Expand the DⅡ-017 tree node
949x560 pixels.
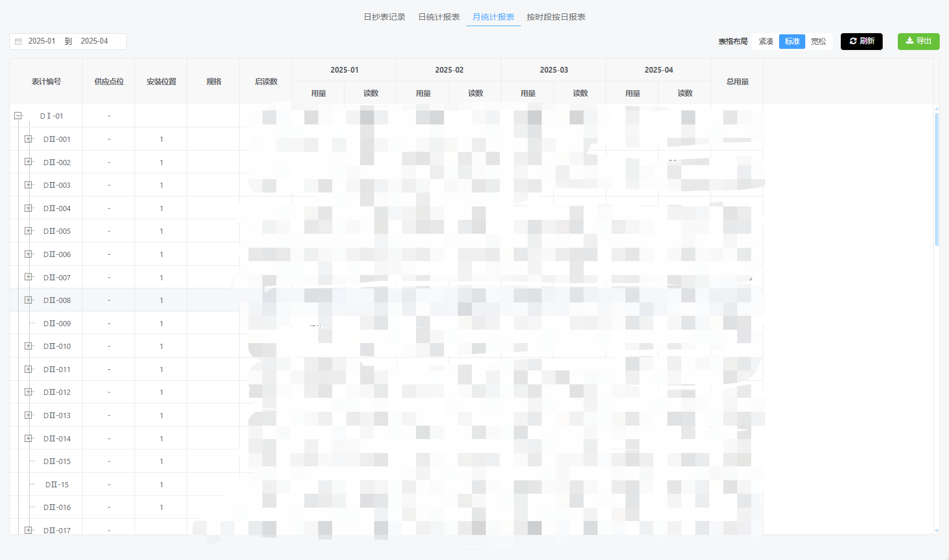(28, 530)
